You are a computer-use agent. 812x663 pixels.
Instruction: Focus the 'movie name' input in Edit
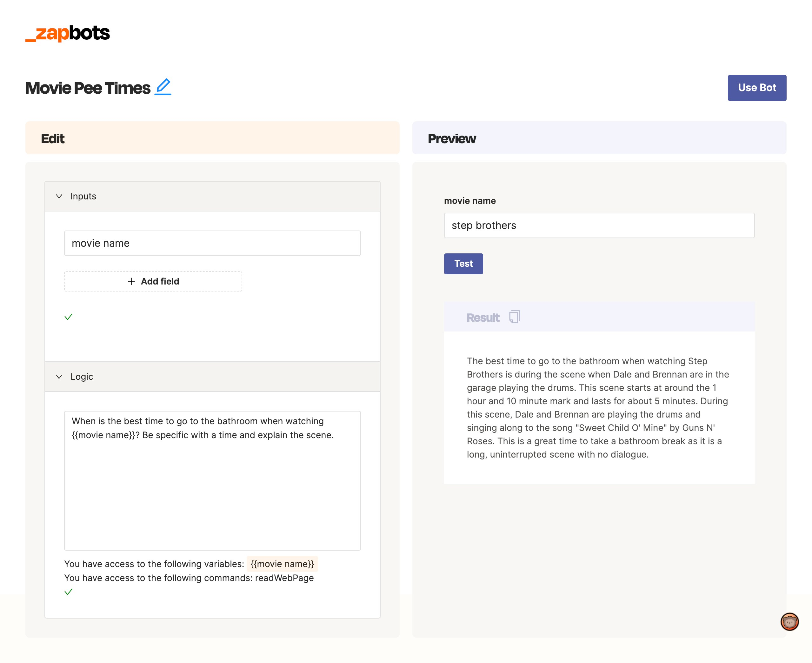coord(212,243)
